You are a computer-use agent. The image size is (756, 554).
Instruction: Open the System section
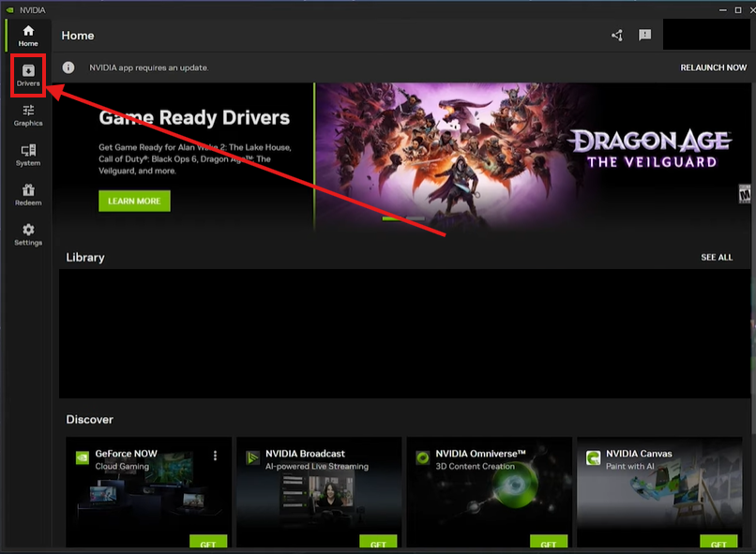coord(28,155)
